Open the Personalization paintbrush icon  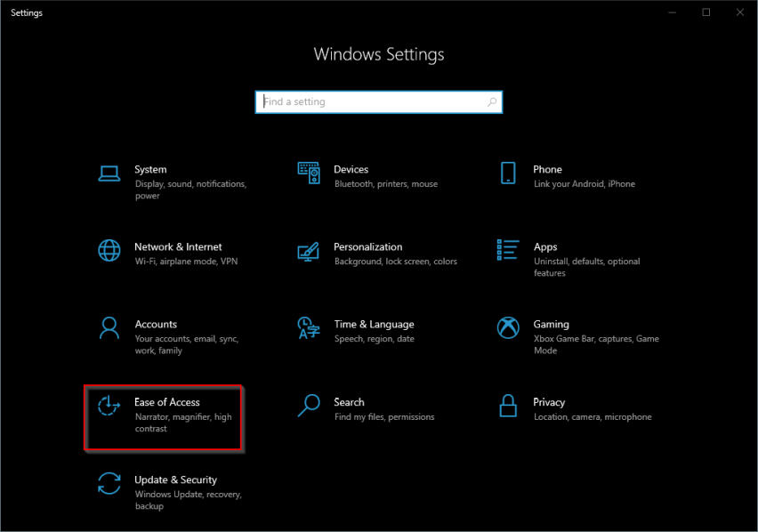309,250
